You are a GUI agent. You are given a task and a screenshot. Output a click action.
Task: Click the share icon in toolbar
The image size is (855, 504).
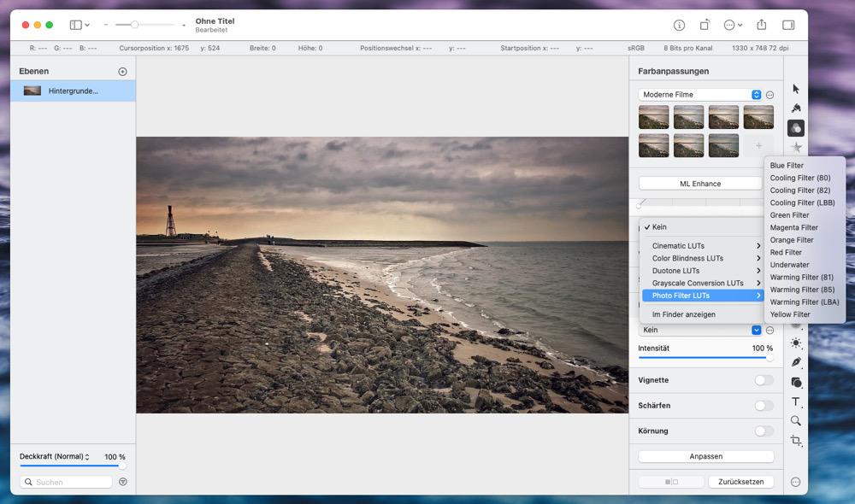(x=761, y=26)
